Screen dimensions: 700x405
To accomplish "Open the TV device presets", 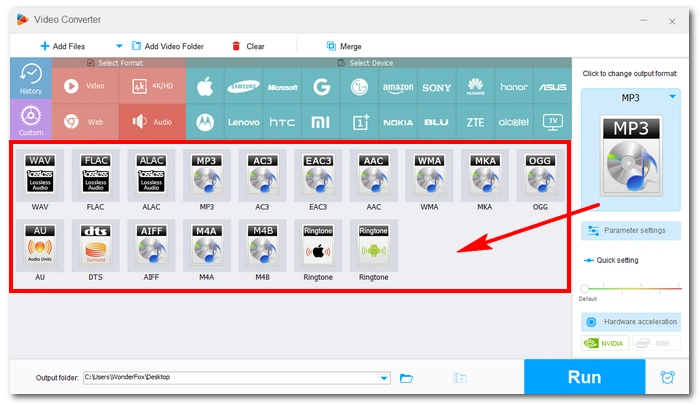I will click(x=553, y=122).
